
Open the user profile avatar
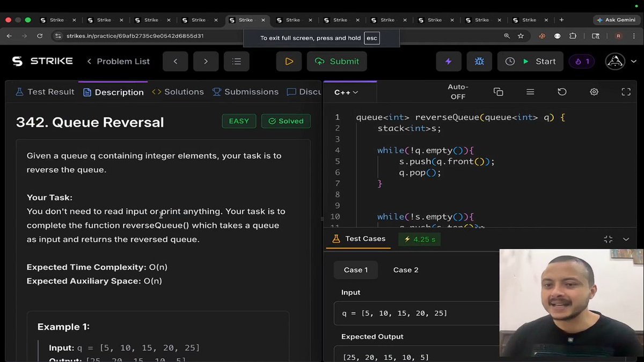pos(615,61)
